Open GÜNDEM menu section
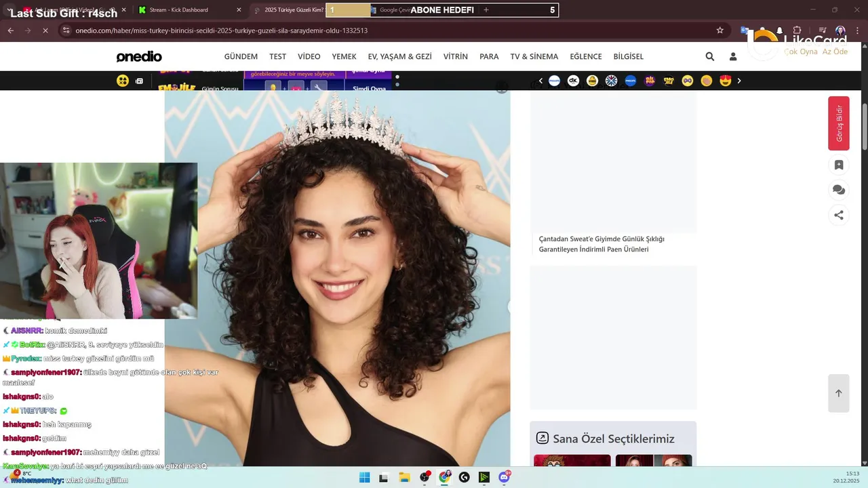This screenshot has width=868, height=488. (x=241, y=56)
